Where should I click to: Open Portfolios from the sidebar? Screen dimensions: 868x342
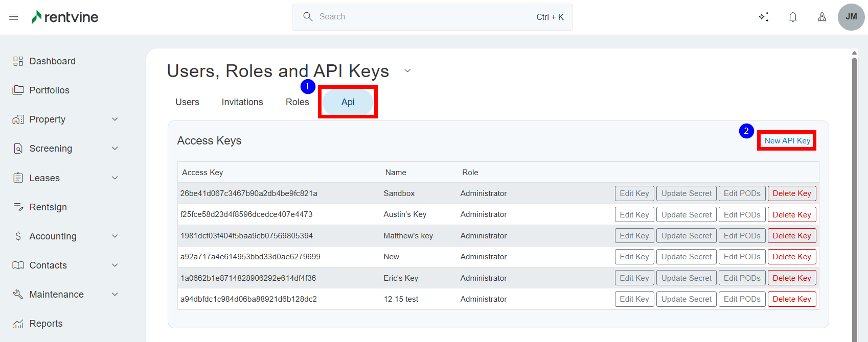(49, 90)
